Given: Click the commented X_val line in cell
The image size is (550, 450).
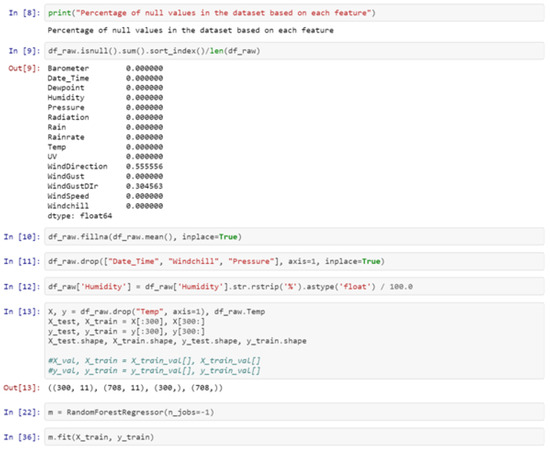Looking at the screenshot, I should 154,361.
